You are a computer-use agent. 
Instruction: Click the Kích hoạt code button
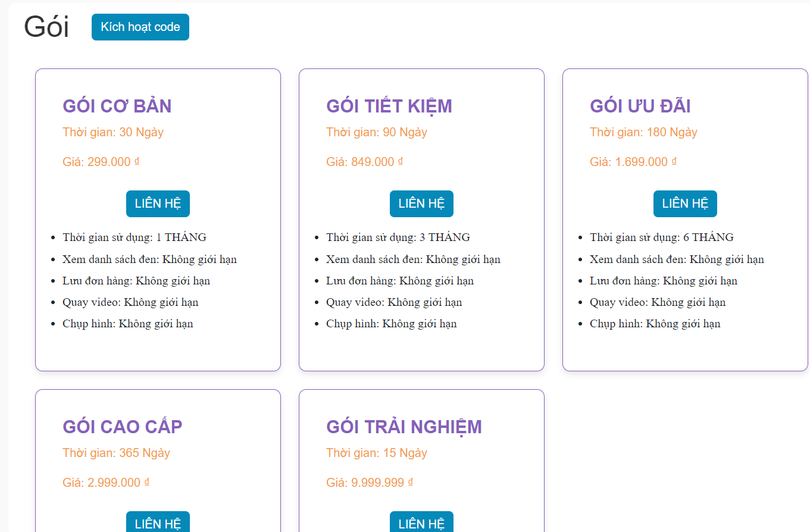click(x=140, y=27)
